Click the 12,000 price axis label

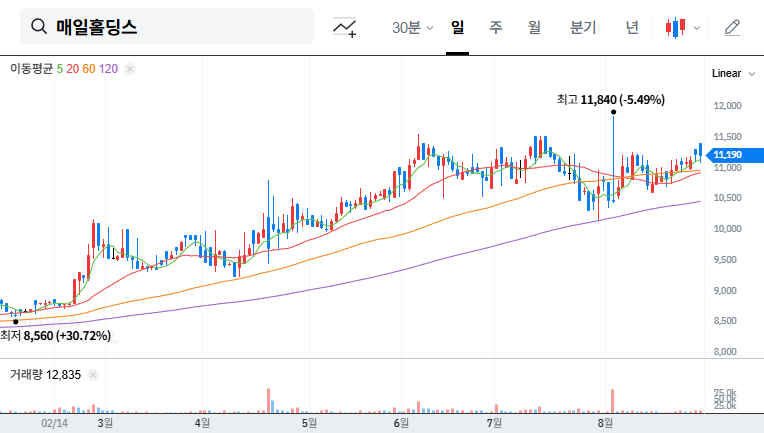(x=727, y=106)
